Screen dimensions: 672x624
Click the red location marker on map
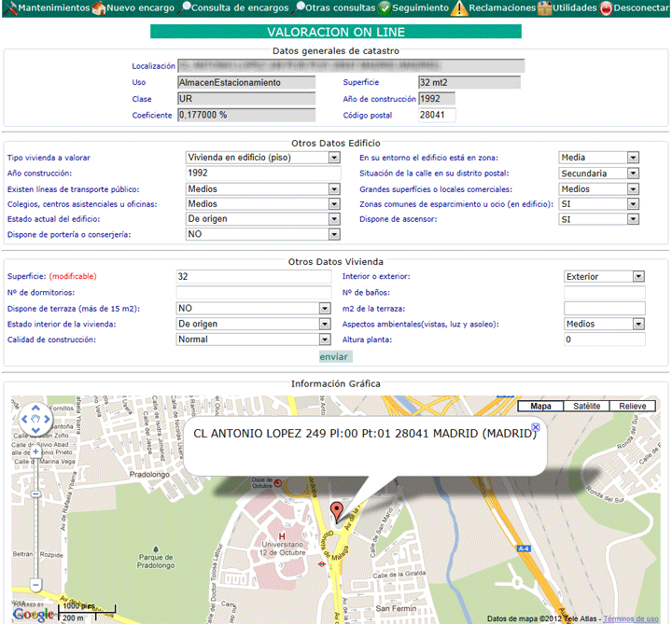(x=337, y=512)
